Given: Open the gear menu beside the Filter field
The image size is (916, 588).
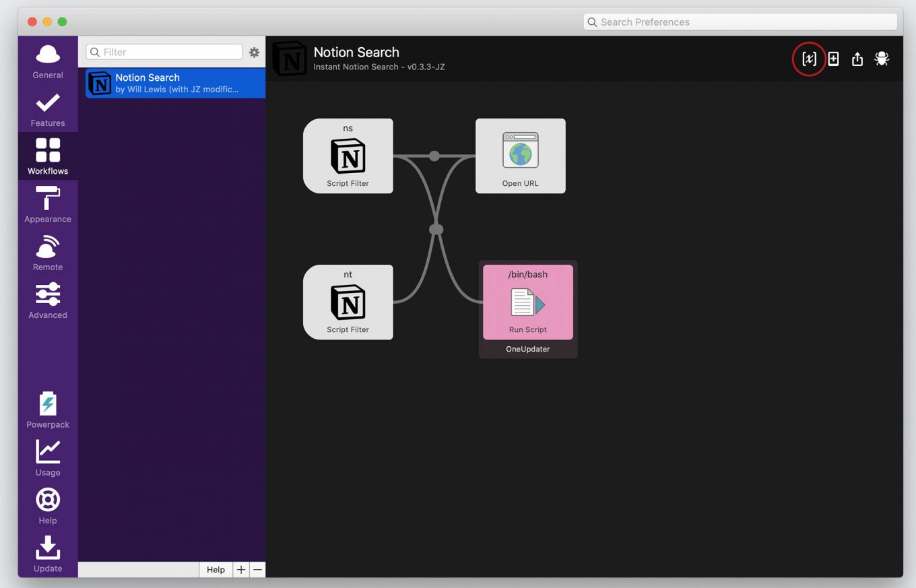Looking at the screenshot, I should (254, 52).
